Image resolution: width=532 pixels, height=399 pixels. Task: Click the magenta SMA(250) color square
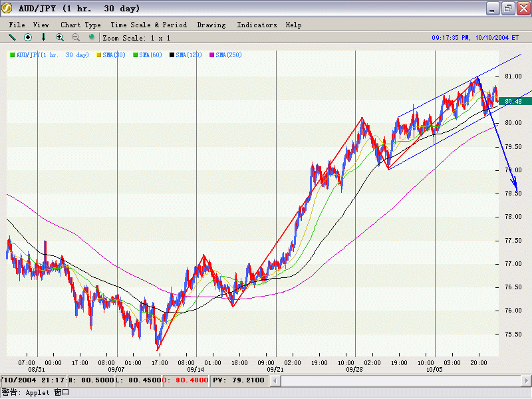212,55
